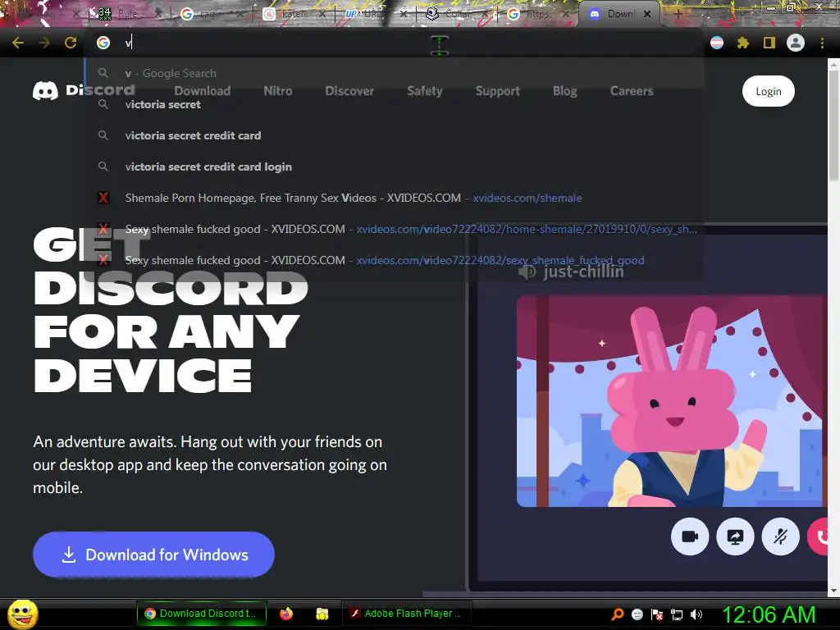Toggle the browser side panel icon

(x=769, y=43)
